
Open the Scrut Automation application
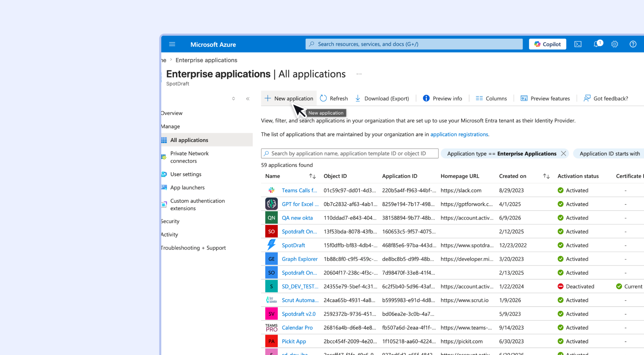point(300,300)
